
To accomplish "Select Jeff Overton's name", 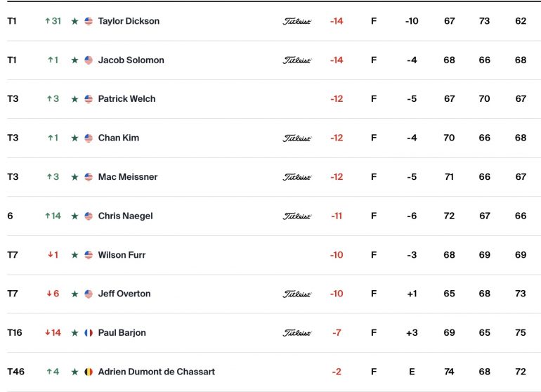I will pyautogui.click(x=124, y=294).
